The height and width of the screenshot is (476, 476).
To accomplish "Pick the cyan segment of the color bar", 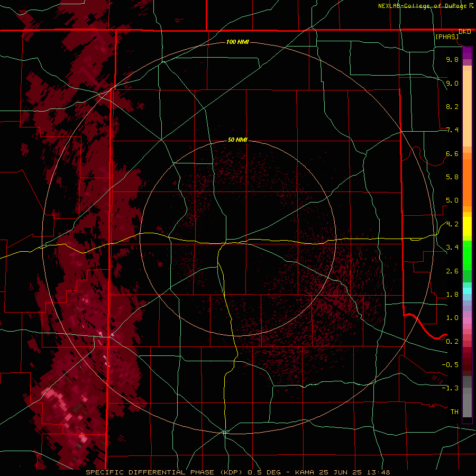I will click(467, 291).
